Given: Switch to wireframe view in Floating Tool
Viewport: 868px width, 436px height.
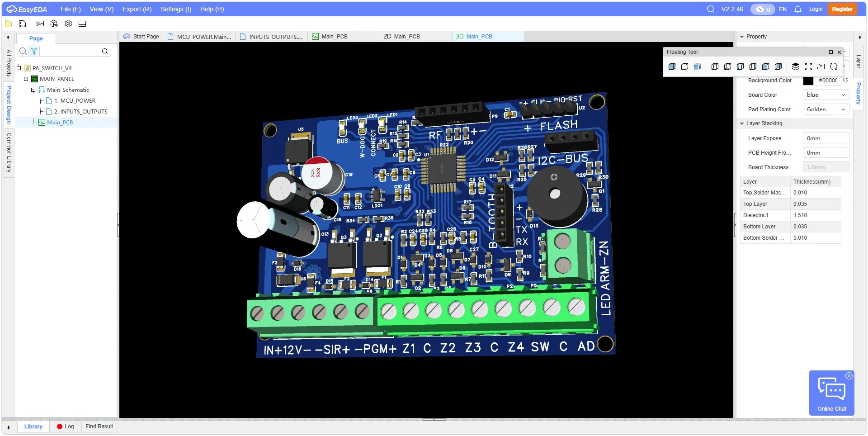Looking at the screenshot, I should pyautogui.click(x=685, y=66).
